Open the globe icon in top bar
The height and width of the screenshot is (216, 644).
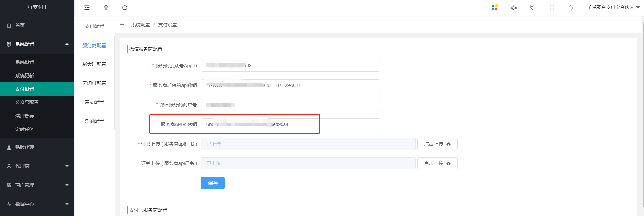click(x=106, y=8)
